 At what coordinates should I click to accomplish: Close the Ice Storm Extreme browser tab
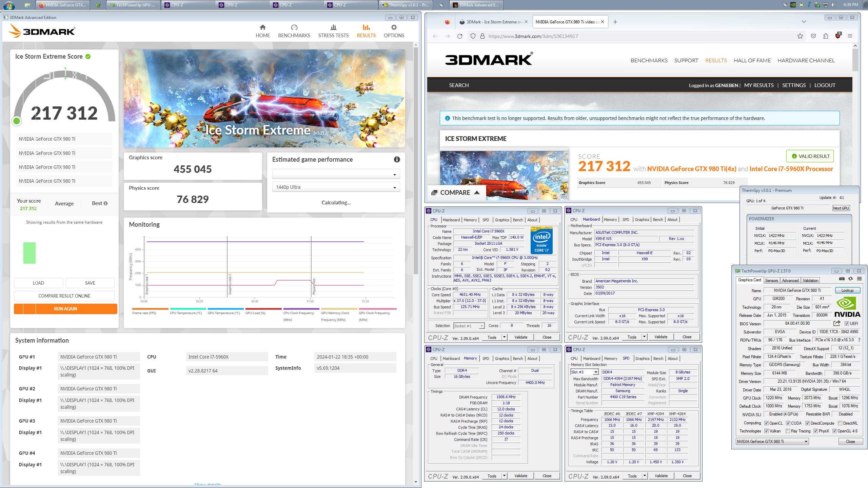526,22
